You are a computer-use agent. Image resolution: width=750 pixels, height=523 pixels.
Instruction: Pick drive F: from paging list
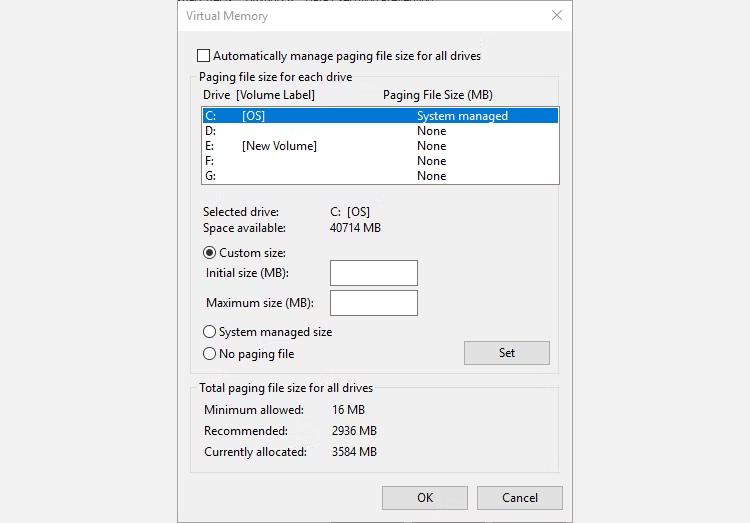(x=380, y=161)
